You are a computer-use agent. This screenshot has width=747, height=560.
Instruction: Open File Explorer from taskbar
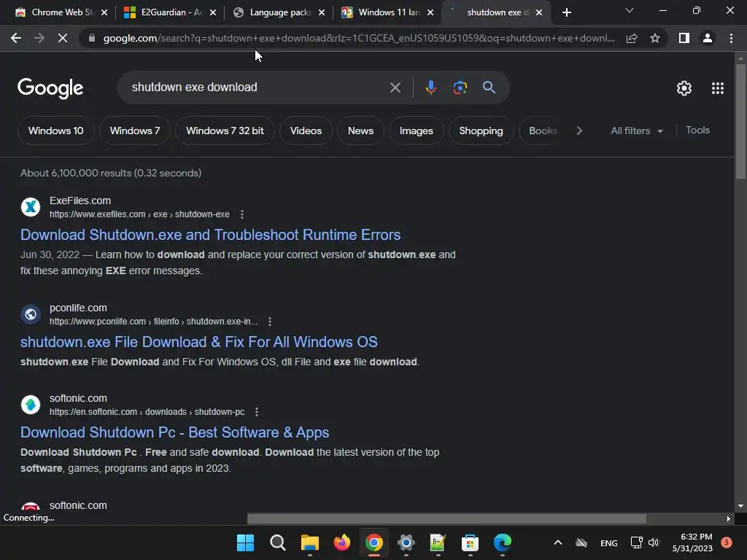(x=309, y=542)
